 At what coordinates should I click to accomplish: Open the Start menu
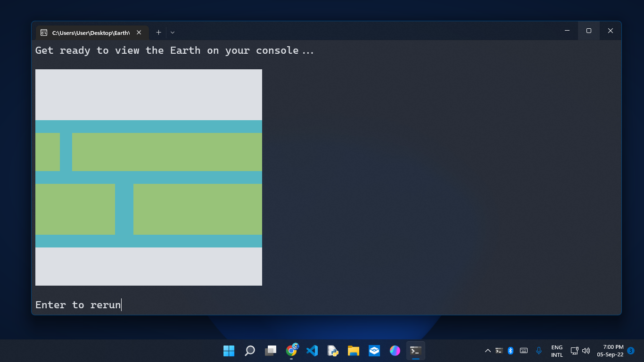pyautogui.click(x=229, y=351)
